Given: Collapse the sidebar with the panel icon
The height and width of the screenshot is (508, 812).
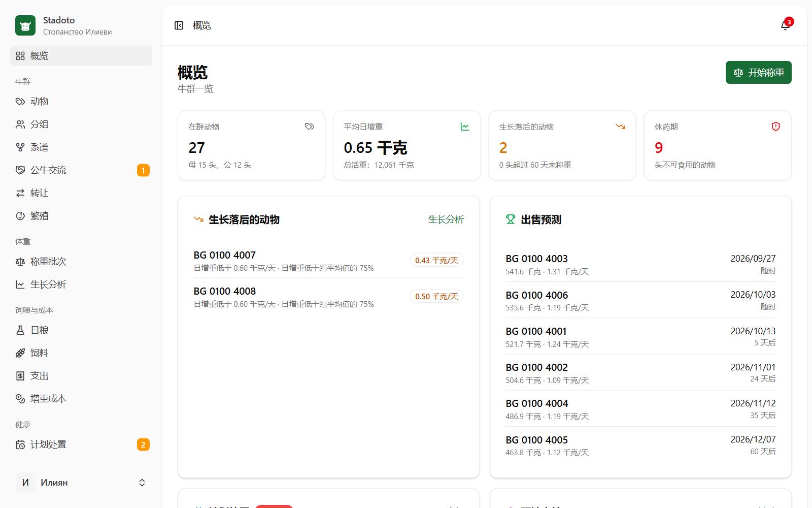Looking at the screenshot, I should 179,25.
